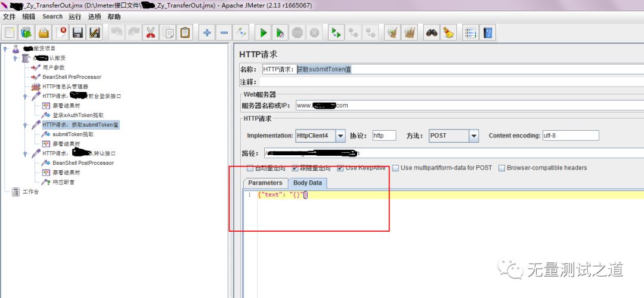Viewport: 644px width, 298px height.
Task: Open the 编辑 menu
Action: pyautogui.click(x=29, y=17)
